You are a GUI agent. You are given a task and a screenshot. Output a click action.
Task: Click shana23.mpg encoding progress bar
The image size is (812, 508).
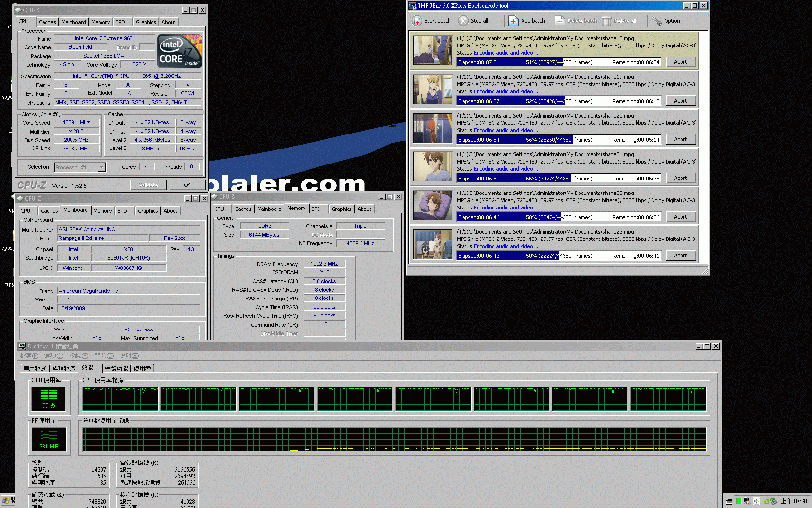[559, 255]
